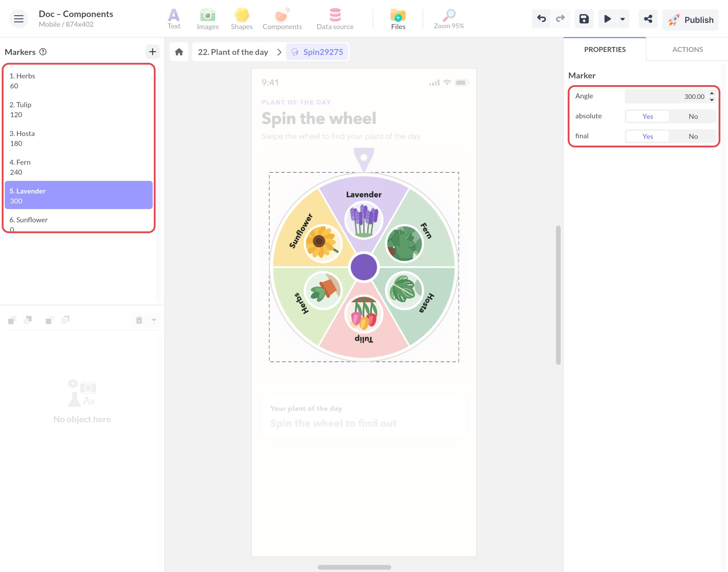Set final to Yes
The image size is (728, 572).
[x=647, y=136]
